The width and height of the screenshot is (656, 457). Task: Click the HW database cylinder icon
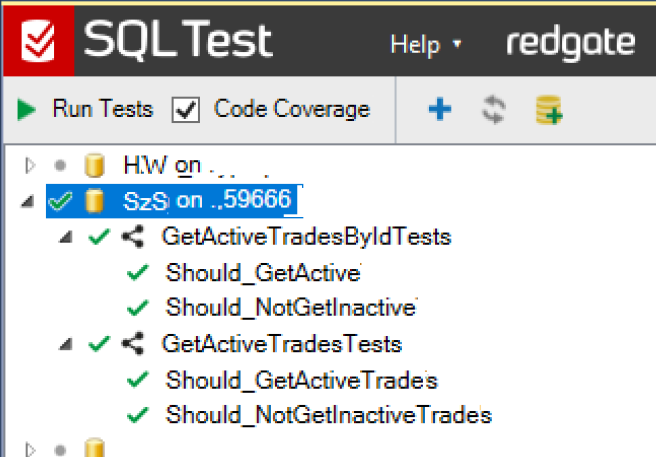click(95, 165)
